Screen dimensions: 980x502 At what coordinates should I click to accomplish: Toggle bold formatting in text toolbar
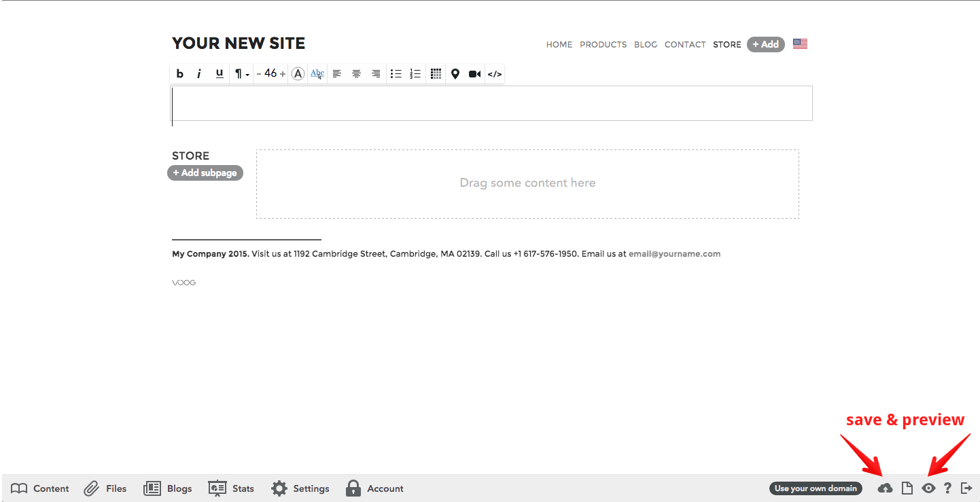pos(180,74)
